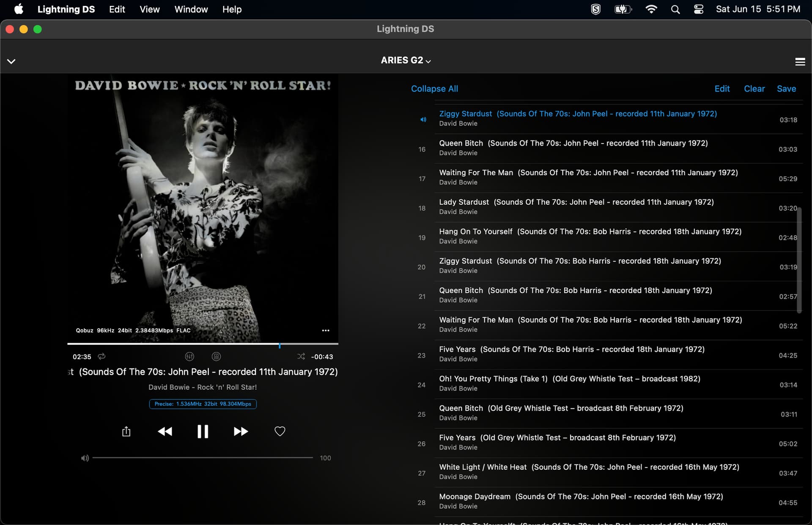The image size is (812, 525).
Task: Save the queue as a playlist
Action: [x=786, y=88]
